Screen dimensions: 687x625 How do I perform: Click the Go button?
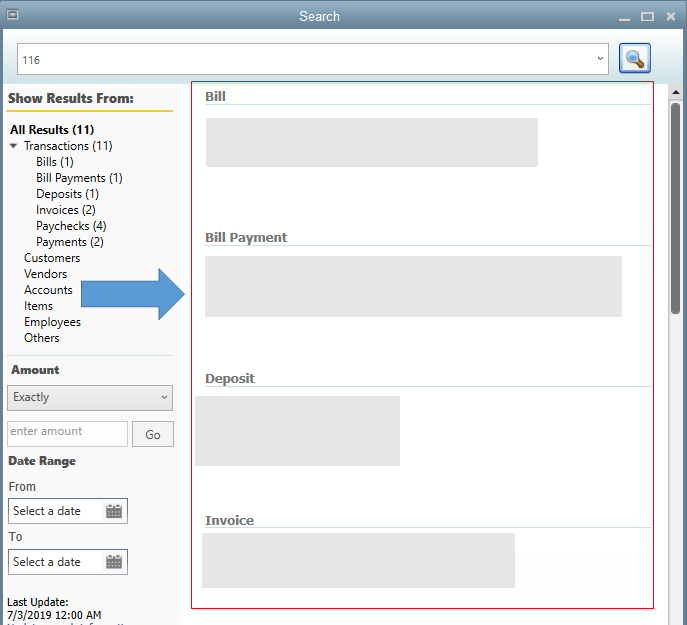click(x=153, y=434)
